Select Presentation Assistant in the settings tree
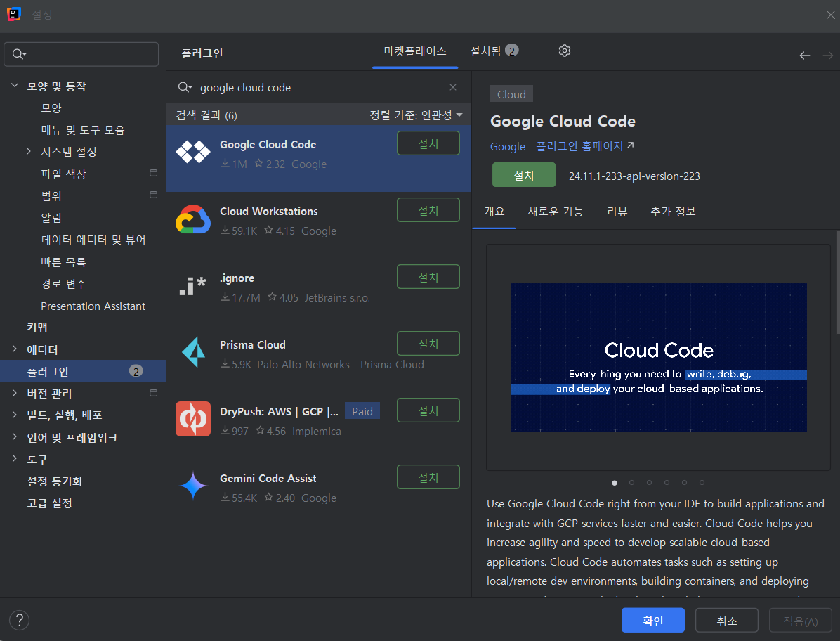The image size is (840, 641). pyautogui.click(x=93, y=306)
